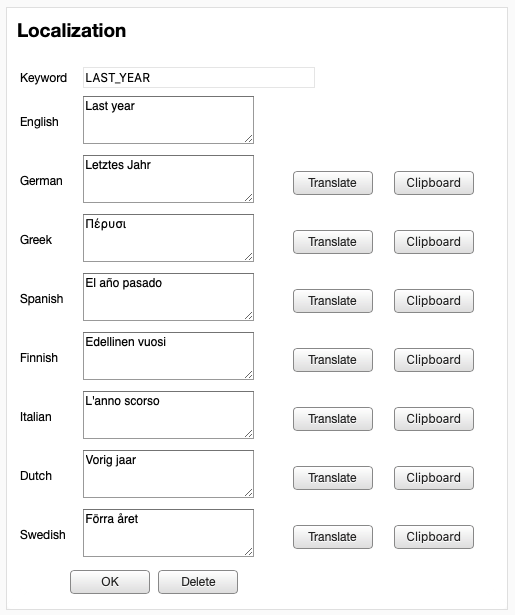Copy German text with Clipboard button
The height and width of the screenshot is (615, 515).
(x=434, y=183)
